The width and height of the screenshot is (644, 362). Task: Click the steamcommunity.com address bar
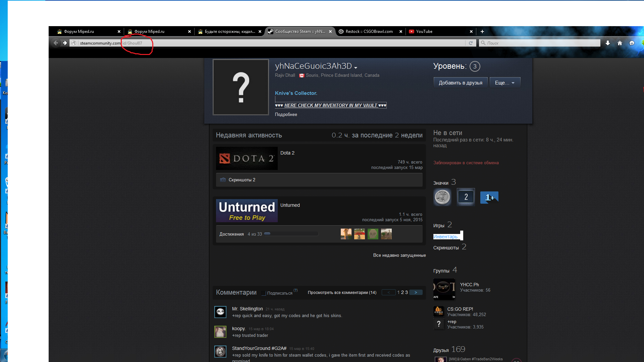click(267, 43)
